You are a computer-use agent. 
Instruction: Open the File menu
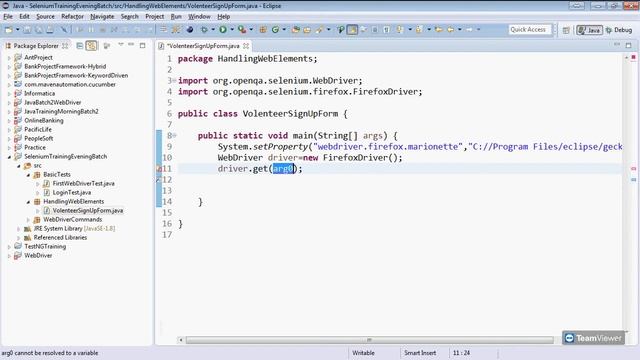pos(8,17)
